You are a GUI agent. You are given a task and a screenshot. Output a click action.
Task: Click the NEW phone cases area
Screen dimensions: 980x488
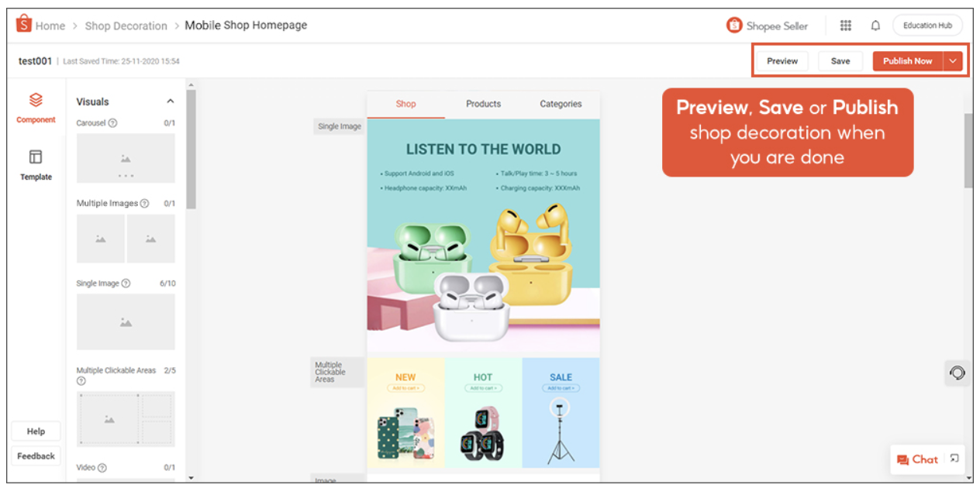(x=405, y=412)
